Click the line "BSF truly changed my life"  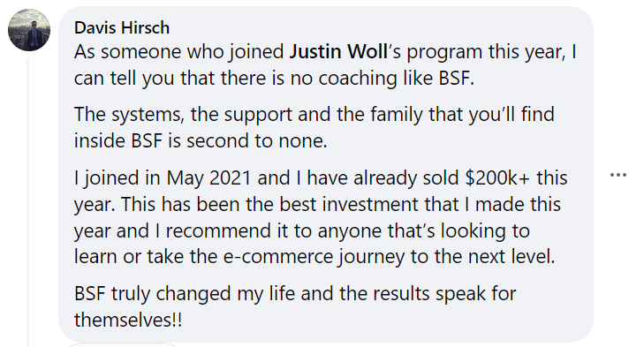[295, 294]
